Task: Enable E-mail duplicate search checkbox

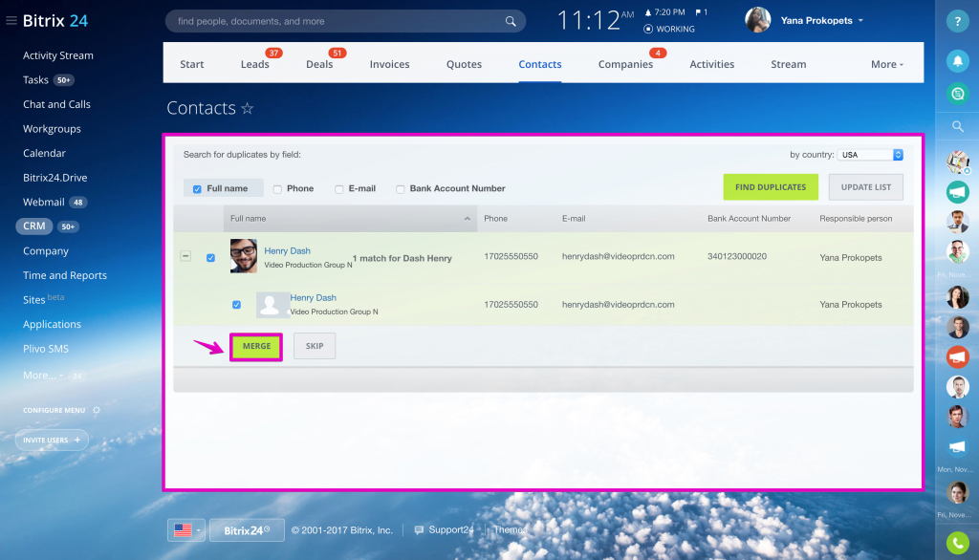Action: (339, 189)
